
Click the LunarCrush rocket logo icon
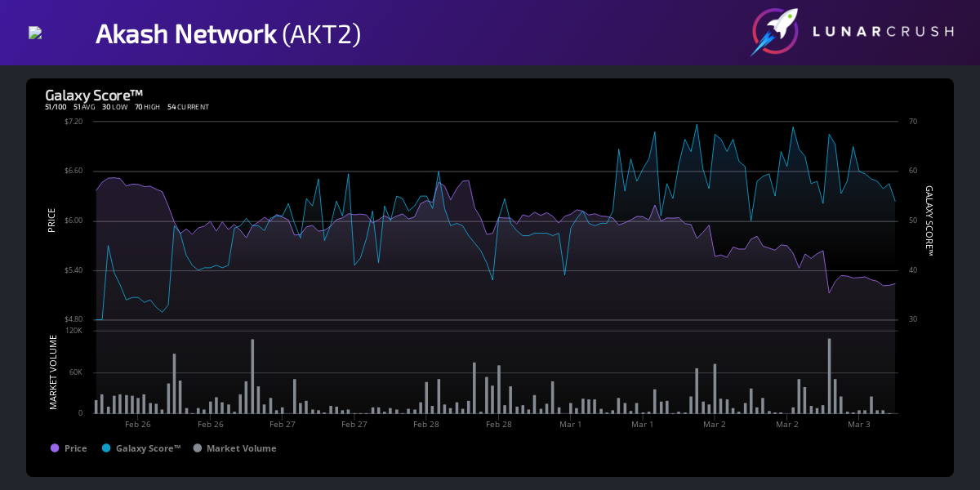pyautogui.click(x=774, y=32)
